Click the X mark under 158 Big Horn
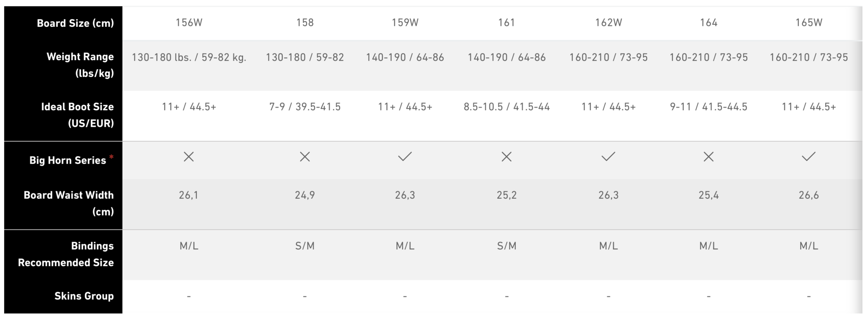 [x=305, y=157]
